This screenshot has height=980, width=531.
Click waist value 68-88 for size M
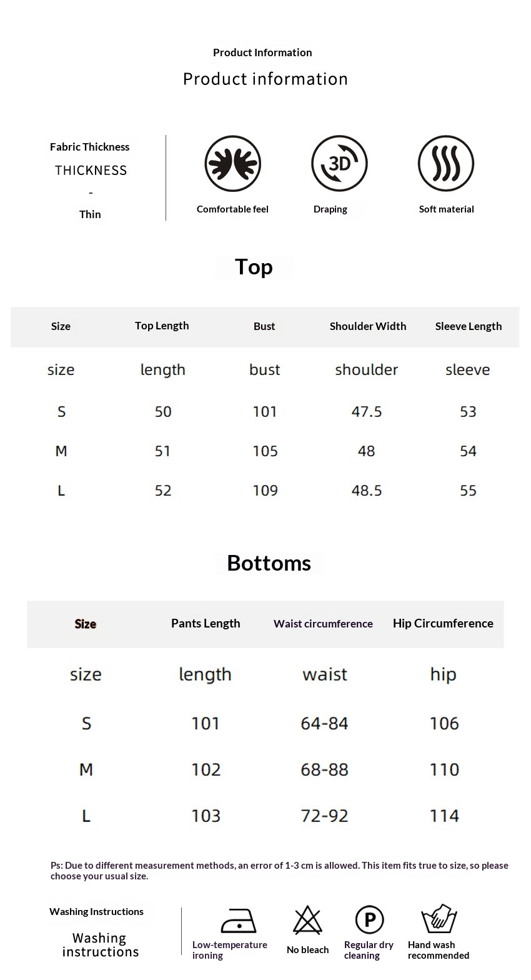(324, 769)
